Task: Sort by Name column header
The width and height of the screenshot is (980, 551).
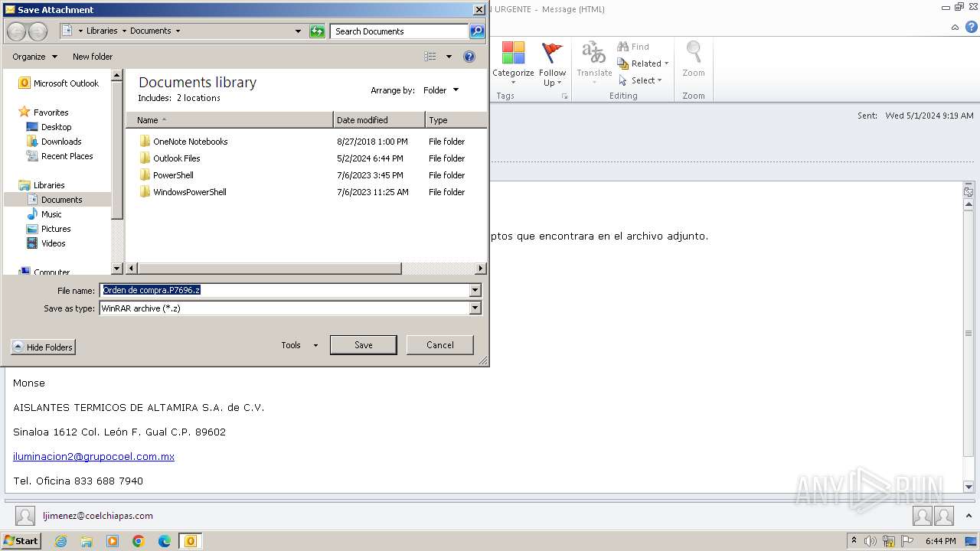Action: pos(230,120)
